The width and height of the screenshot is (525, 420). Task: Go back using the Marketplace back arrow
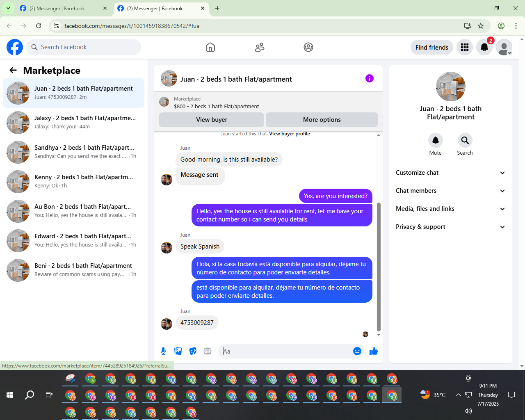pyautogui.click(x=13, y=70)
